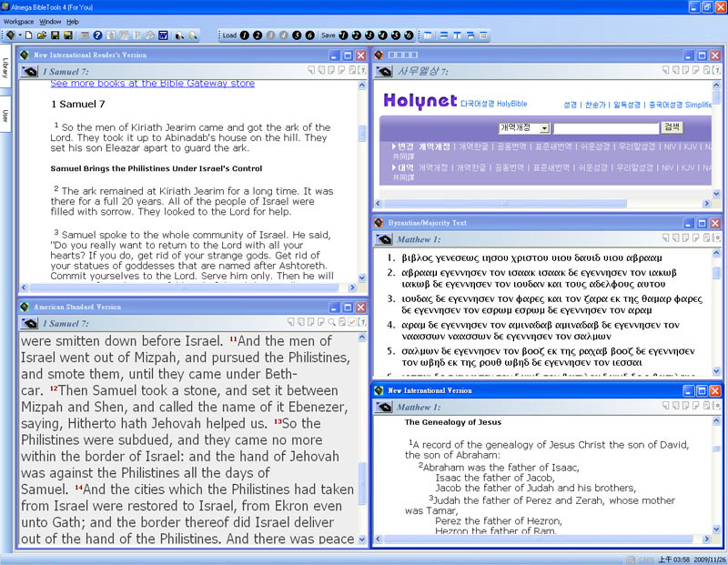Open the Help menu
This screenshot has height=565, width=728.
click(x=73, y=22)
